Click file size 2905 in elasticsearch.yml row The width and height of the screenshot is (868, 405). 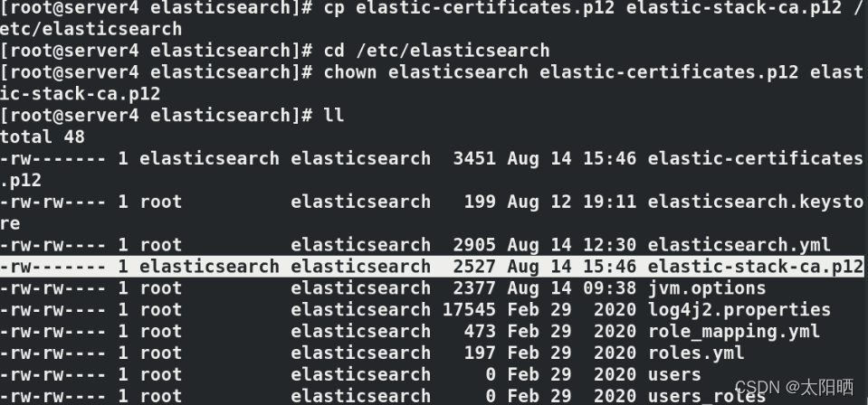pyautogui.click(x=474, y=245)
